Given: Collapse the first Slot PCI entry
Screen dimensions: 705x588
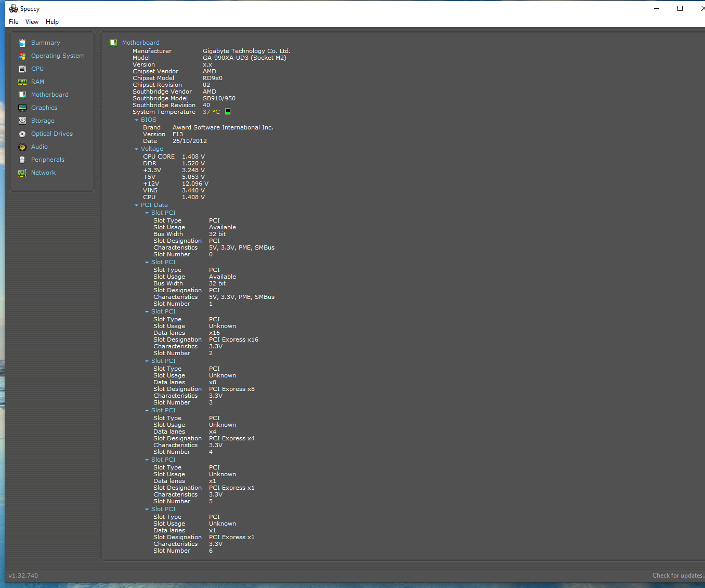Looking at the screenshot, I should coord(147,213).
